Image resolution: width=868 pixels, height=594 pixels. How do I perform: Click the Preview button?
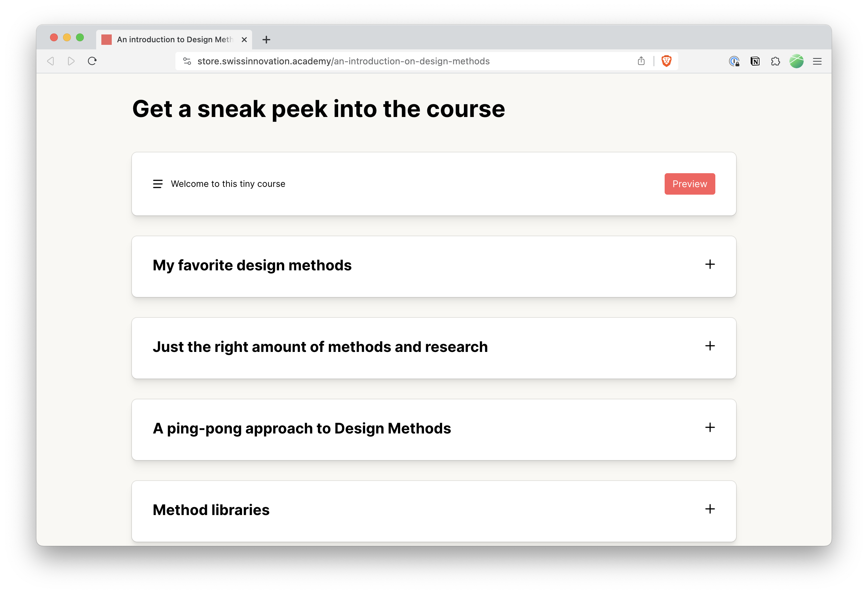(x=689, y=184)
